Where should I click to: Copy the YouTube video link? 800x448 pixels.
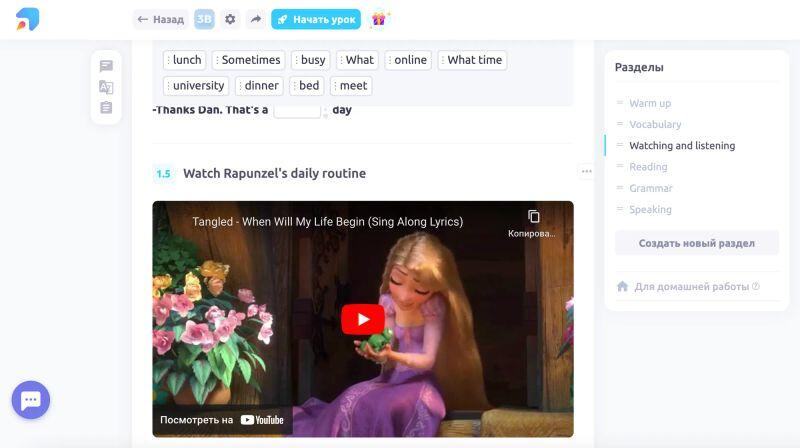pos(533,222)
